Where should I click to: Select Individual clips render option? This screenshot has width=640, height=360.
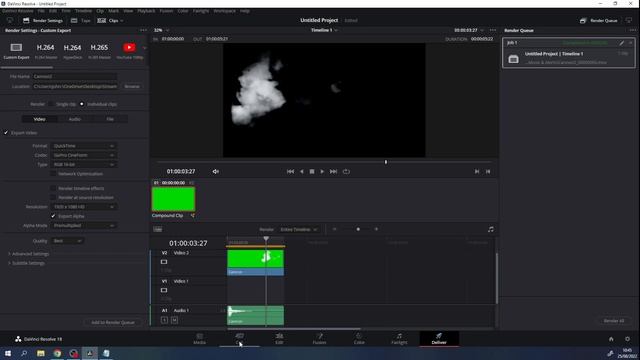82,104
